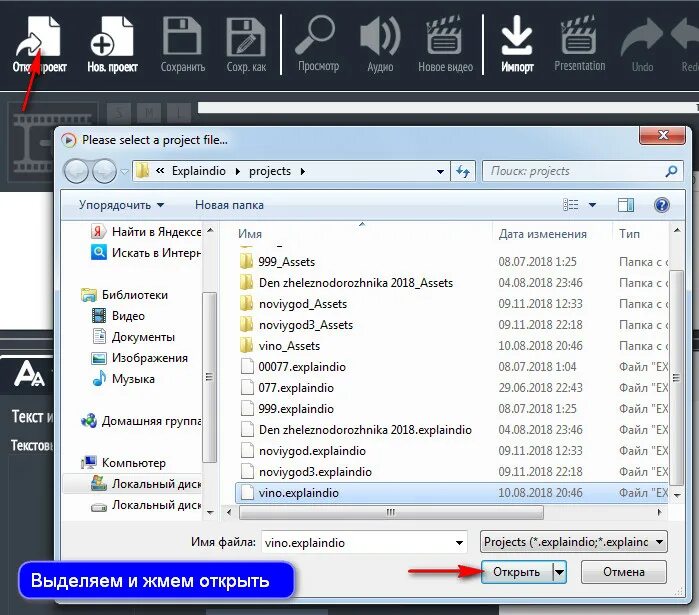Select Компьютер in navigation pane
Screen dimensions: 699x615
coord(123,463)
